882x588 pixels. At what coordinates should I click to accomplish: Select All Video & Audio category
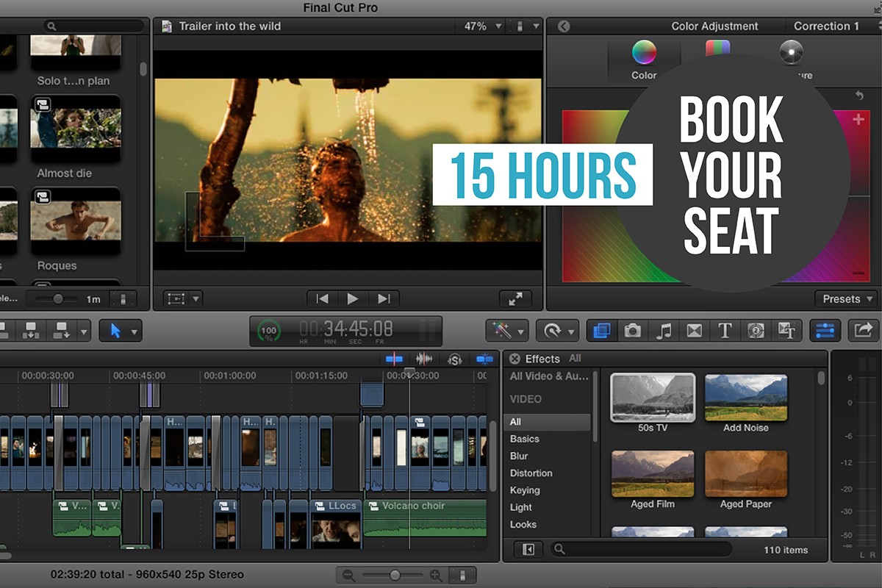coord(549,376)
